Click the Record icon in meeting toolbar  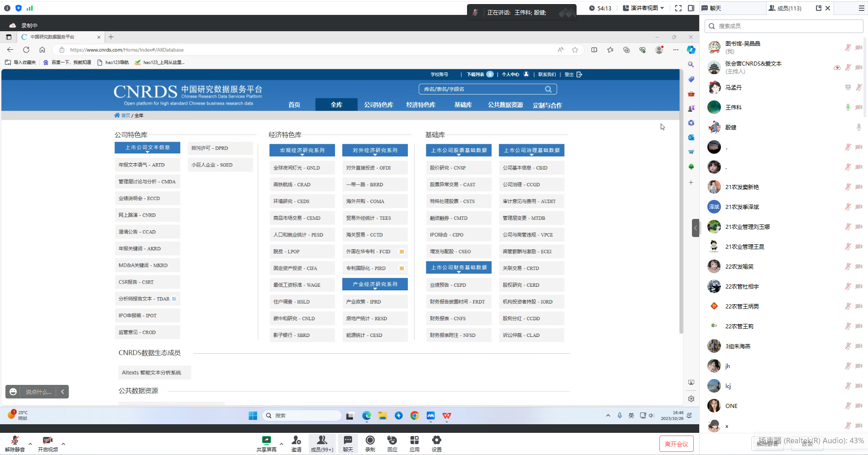tap(370, 444)
